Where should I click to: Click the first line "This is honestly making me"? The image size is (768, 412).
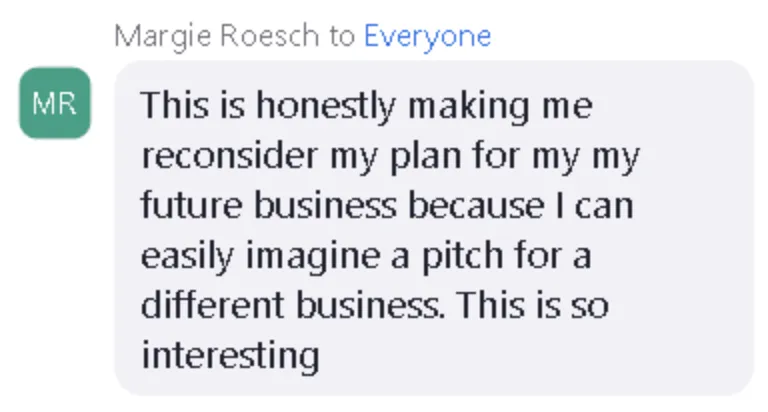365,106
